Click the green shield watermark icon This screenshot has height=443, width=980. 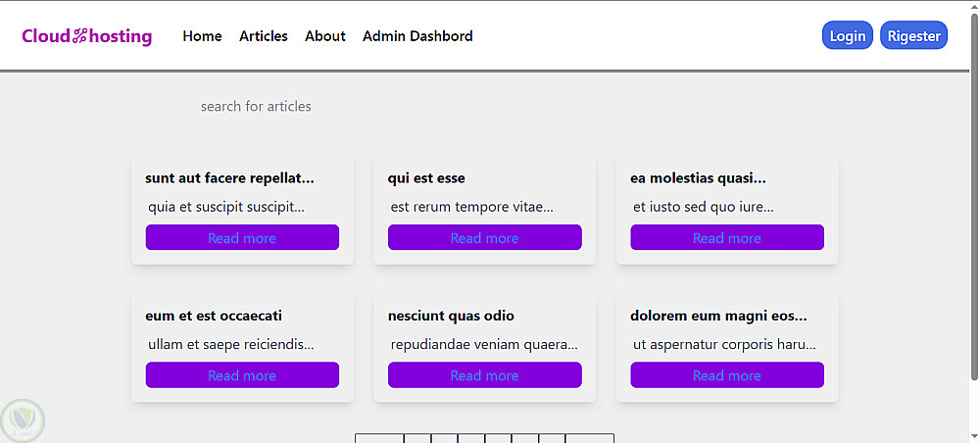pyautogui.click(x=22, y=419)
